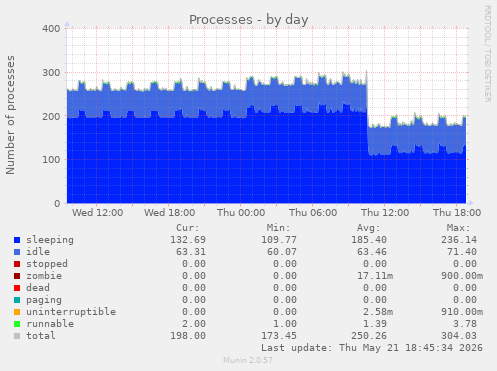Screen dimensions: 497x371
Task: Click the 'Thu 18:00' time axis label
Action: pyautogui.click(x=457, y=213)
